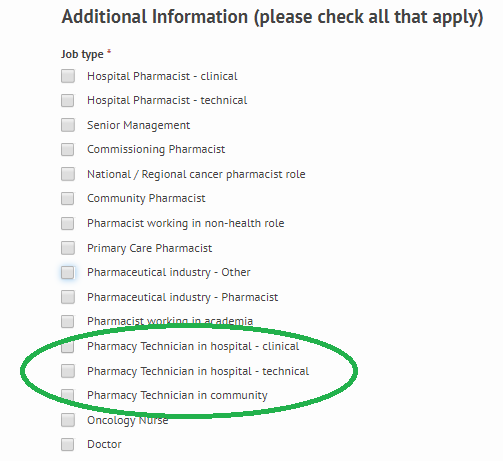Click the Senior Management label text
Viewport: 503px width, 461px height.
139,125
